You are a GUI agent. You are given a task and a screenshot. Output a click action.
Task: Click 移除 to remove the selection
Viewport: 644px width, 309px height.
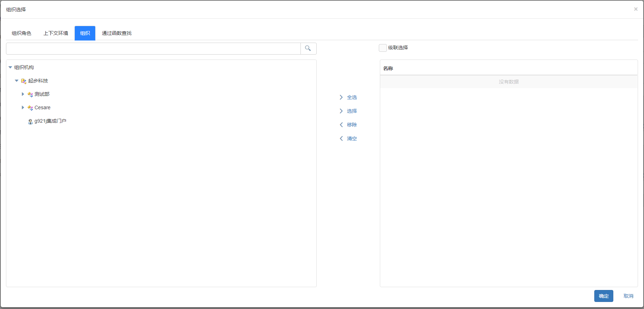(x=348, y=125)
